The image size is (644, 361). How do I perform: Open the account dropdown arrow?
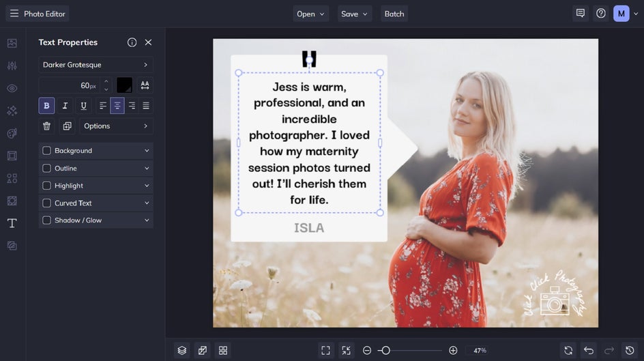click(636, 14)
